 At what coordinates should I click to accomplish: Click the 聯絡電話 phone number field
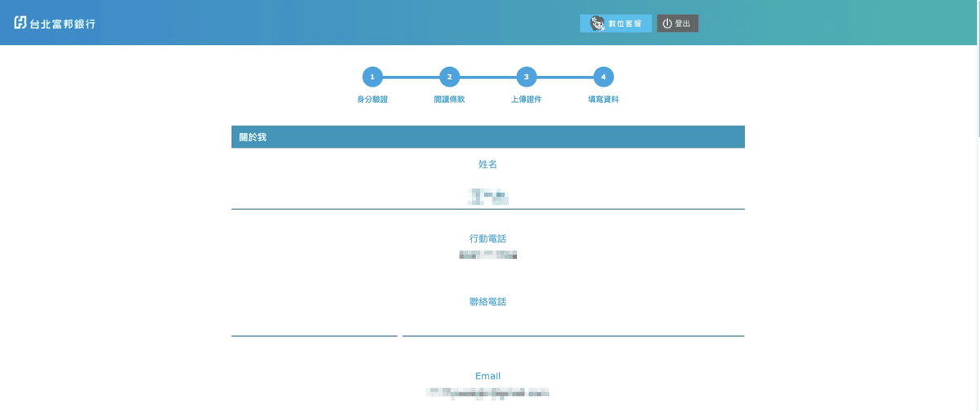pos(573,325)
